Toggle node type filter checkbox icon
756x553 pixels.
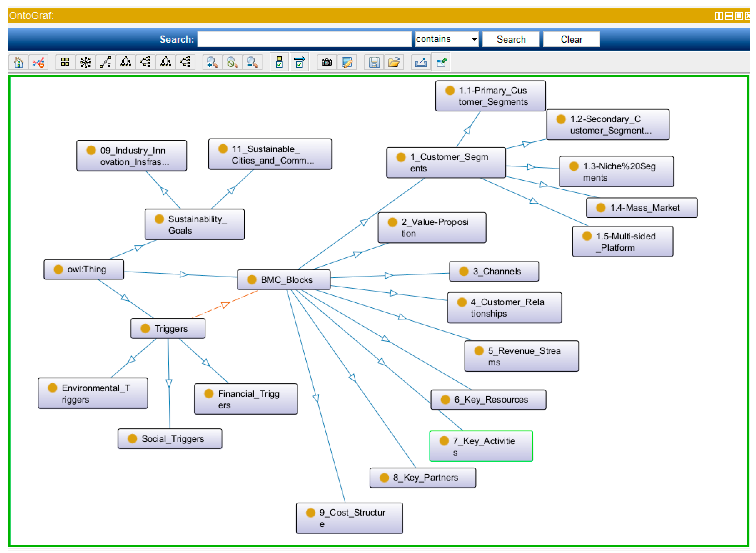tap(279, 62)
